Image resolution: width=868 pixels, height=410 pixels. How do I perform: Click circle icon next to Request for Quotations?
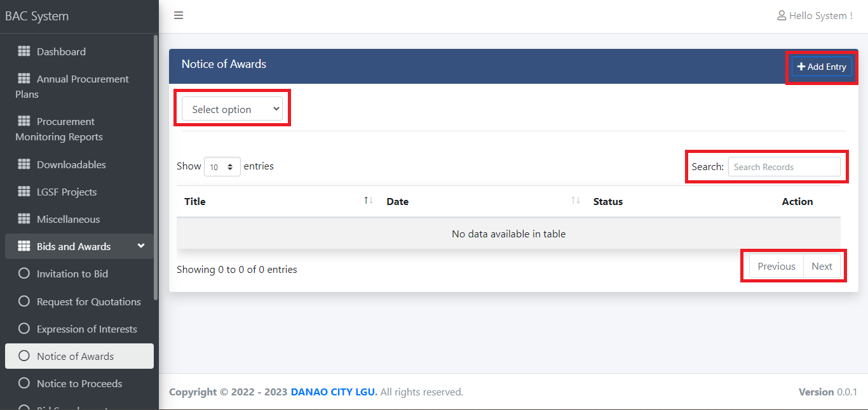point(24,301)
